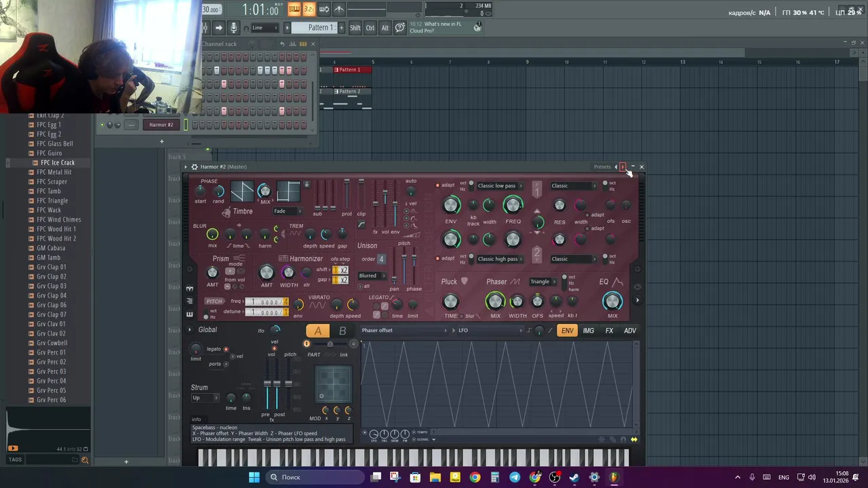Viewport: 868px width, 488px height.
Task: Open the Blurred unison type dropdown
Action: [x=372, y=276]
